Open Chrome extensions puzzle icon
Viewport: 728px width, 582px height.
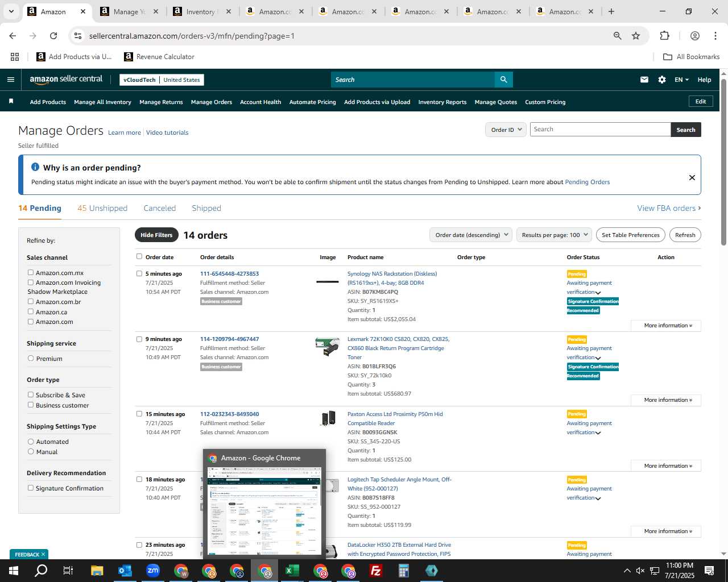pyautogui.click(x=664, y=36)
